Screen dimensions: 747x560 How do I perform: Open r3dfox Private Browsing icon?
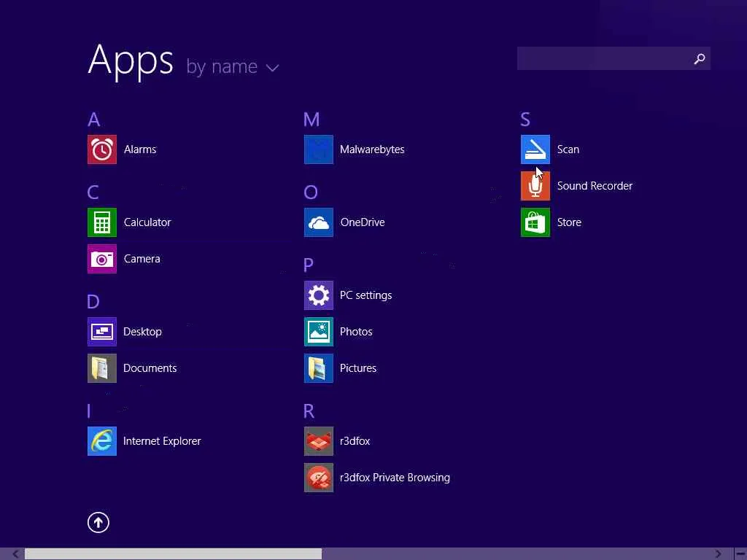[319, 478]
